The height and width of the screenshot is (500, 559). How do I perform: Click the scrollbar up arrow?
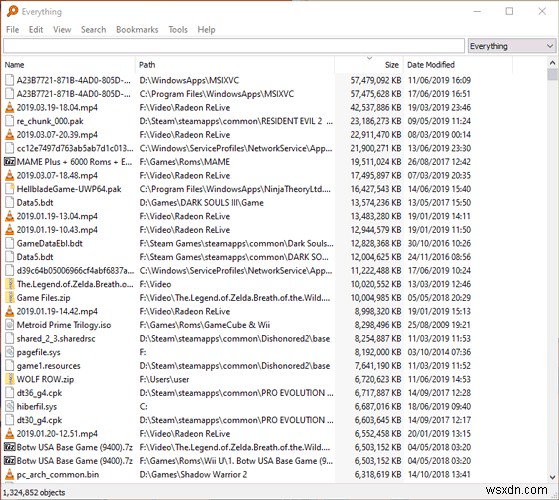[x=553, y=63]
